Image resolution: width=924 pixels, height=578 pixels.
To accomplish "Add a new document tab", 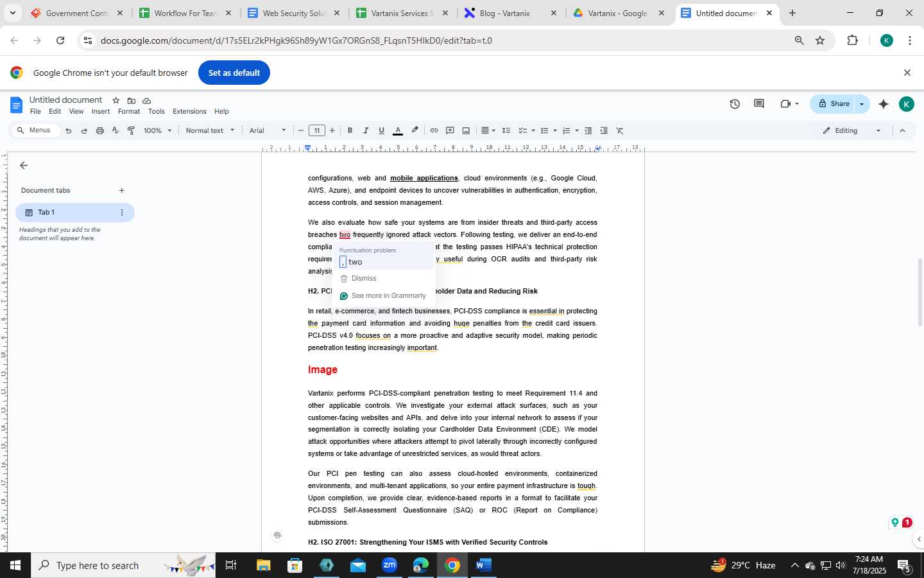I will pos(121,190).
